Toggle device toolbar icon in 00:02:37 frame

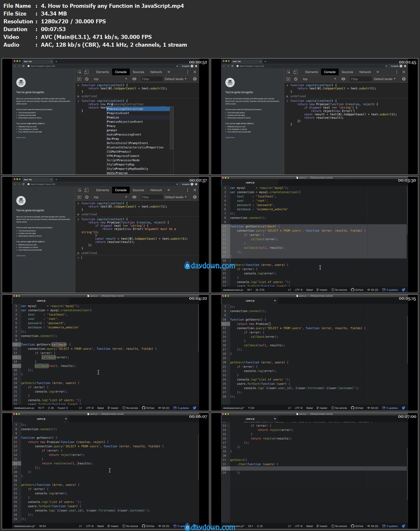pyautogui.click(x=86, y=190)
